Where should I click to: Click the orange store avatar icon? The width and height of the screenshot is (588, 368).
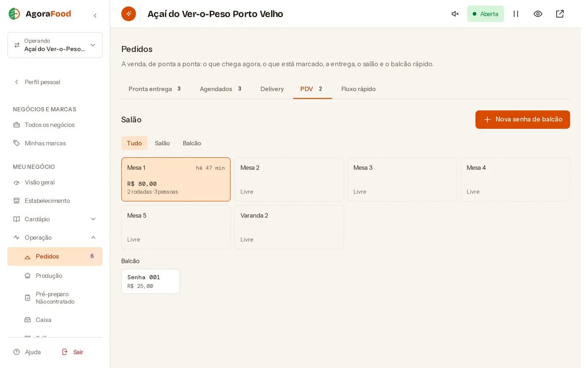[x=129, y=14]
